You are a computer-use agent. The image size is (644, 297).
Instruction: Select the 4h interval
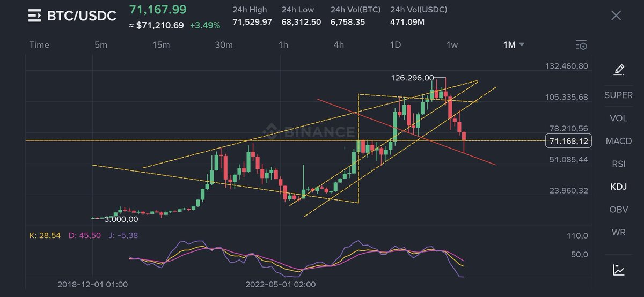pyautogui.click(x=339, y=45)
